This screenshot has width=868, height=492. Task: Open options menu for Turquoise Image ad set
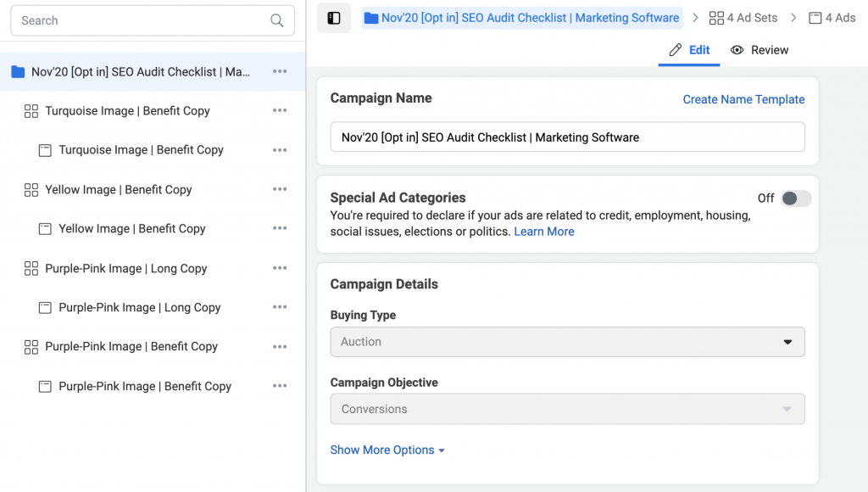pos(280,110)
